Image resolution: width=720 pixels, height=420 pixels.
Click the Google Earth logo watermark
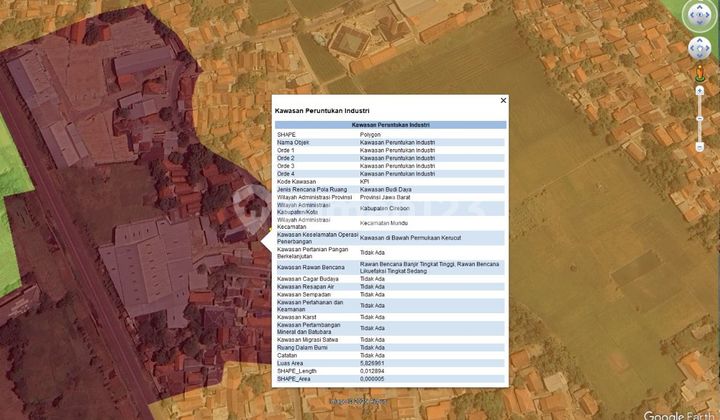pyautogui.click(x=677, y=413)
